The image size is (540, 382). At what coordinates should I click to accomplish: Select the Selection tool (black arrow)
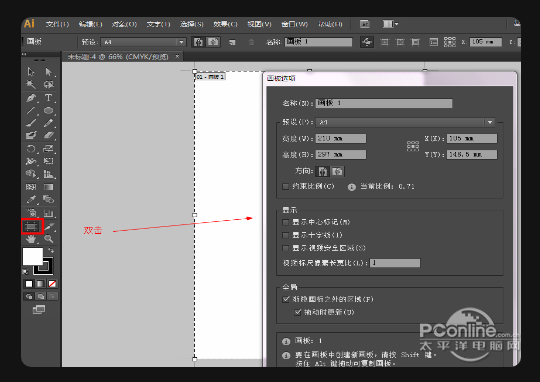[31, 72]
